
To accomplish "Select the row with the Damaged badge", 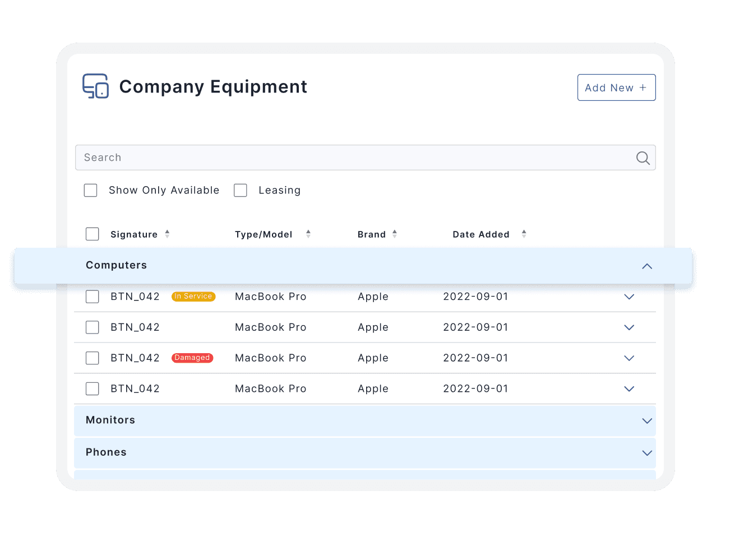I will click(x=93, y=358).
